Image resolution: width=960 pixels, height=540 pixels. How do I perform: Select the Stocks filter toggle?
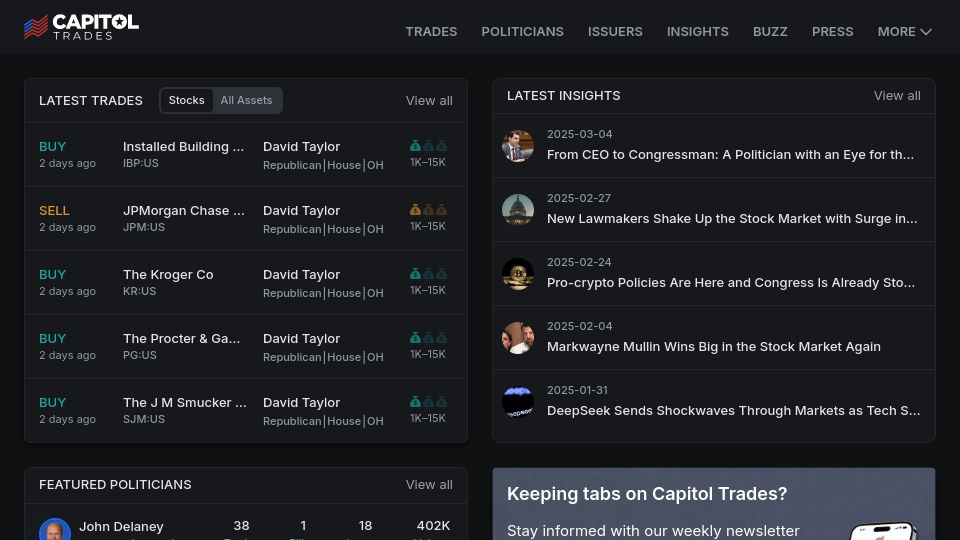point(187,100)
